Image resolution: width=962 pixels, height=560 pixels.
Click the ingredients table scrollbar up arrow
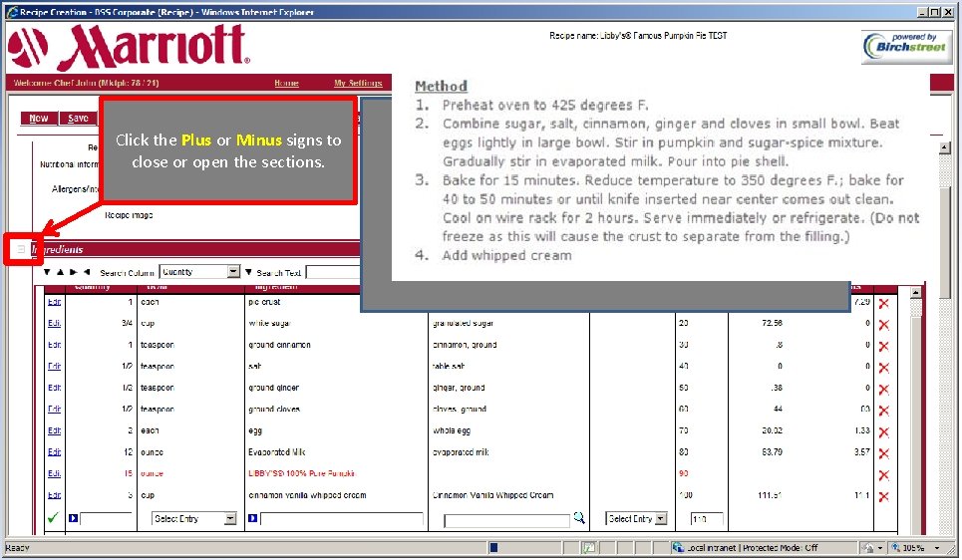(x=915, y=293)
